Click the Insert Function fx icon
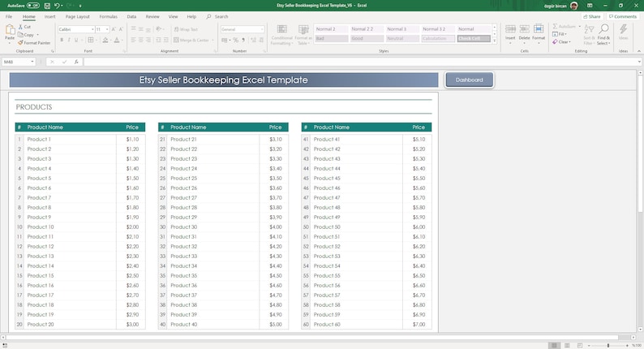The height and width of the screenshot is (349, 644). point(76,62)
